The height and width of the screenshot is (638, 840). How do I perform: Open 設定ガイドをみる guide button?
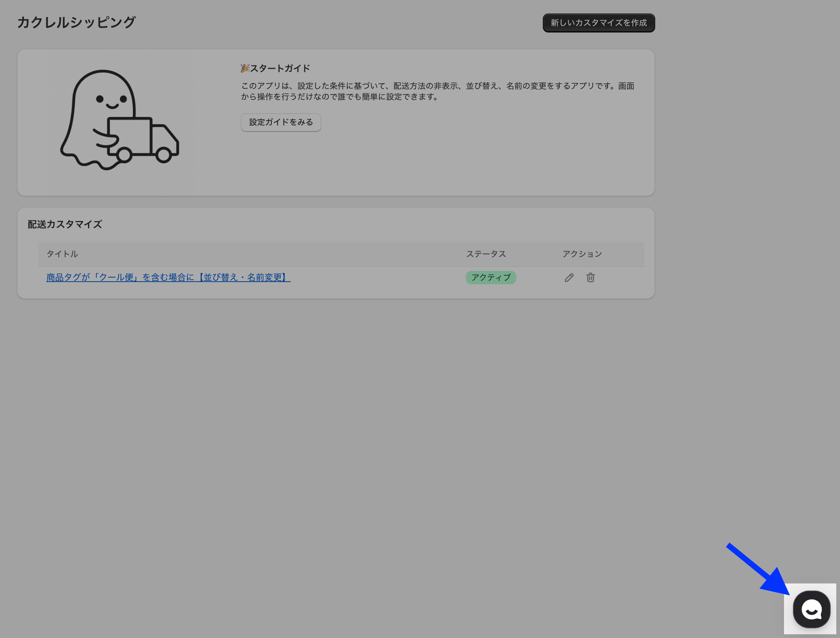tap(281, 123)
